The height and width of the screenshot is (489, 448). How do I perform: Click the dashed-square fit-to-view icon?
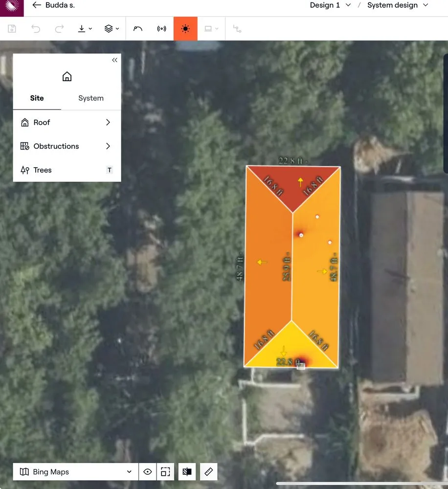click(165, 472)
